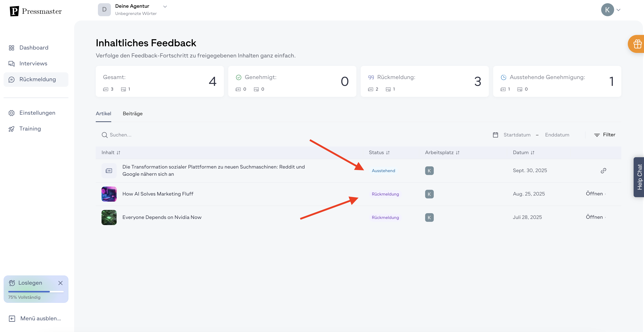Switch to the Beiträge tab

click(133, 114)
